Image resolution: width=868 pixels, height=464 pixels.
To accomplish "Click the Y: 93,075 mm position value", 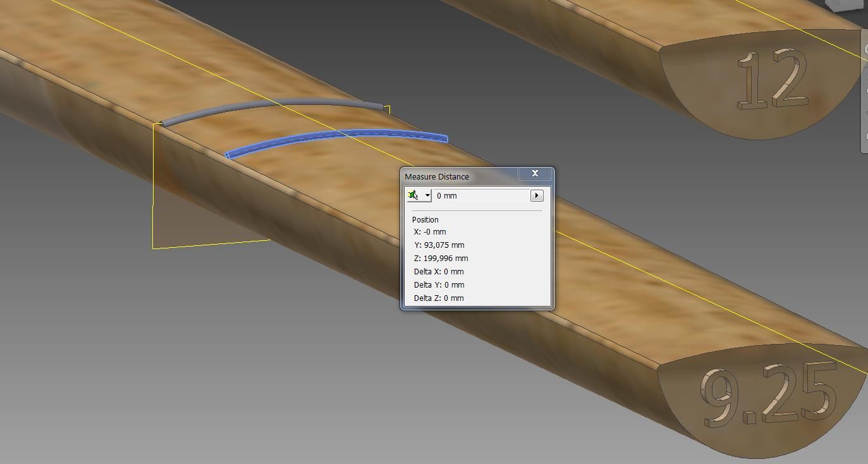I will point(439,245).
